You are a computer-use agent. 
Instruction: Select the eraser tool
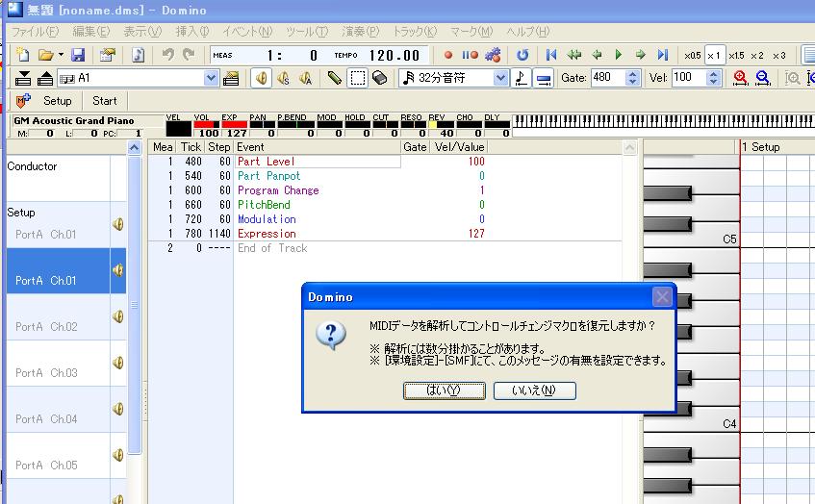click(380, 78)
